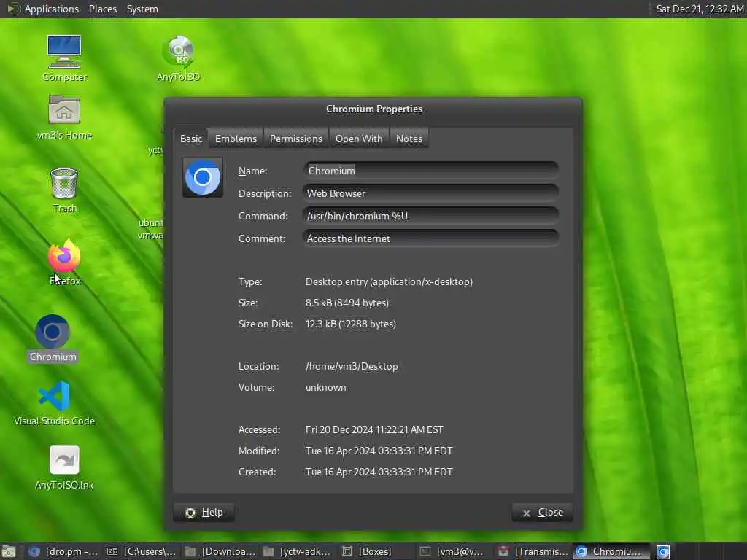This screenshot has width=747, height=560.
Task: Click the clock Sat Dec 21, 12:32 AM
Action: (x=700, y=9)
